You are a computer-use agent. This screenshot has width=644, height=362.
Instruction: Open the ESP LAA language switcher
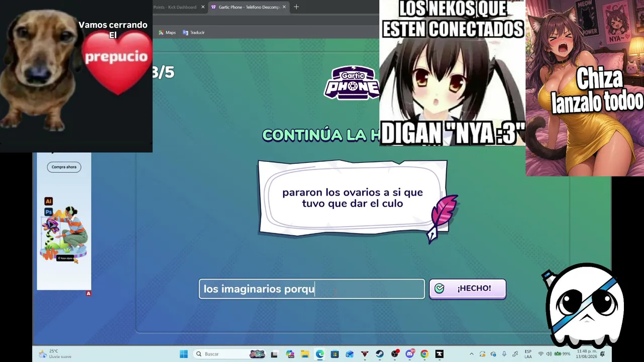(528, 354)
